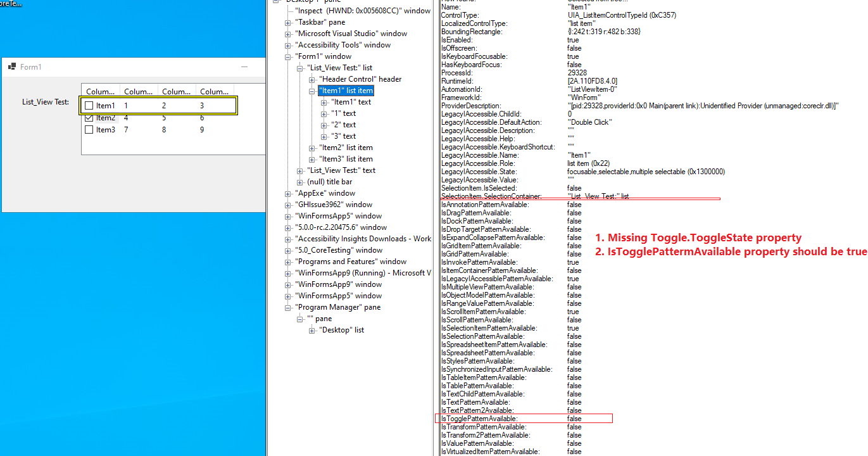Toggle the Item1 checkbox in Form1

point(89,105)
